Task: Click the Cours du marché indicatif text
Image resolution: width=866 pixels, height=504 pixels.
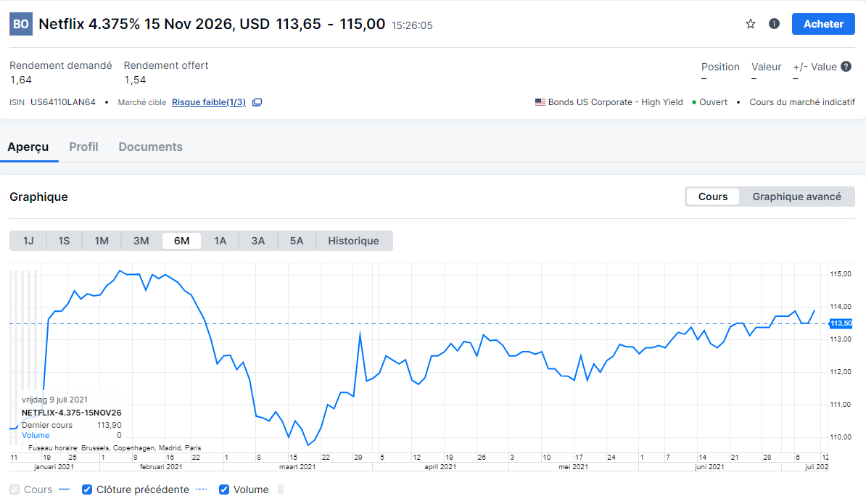Action: (802, 102)
